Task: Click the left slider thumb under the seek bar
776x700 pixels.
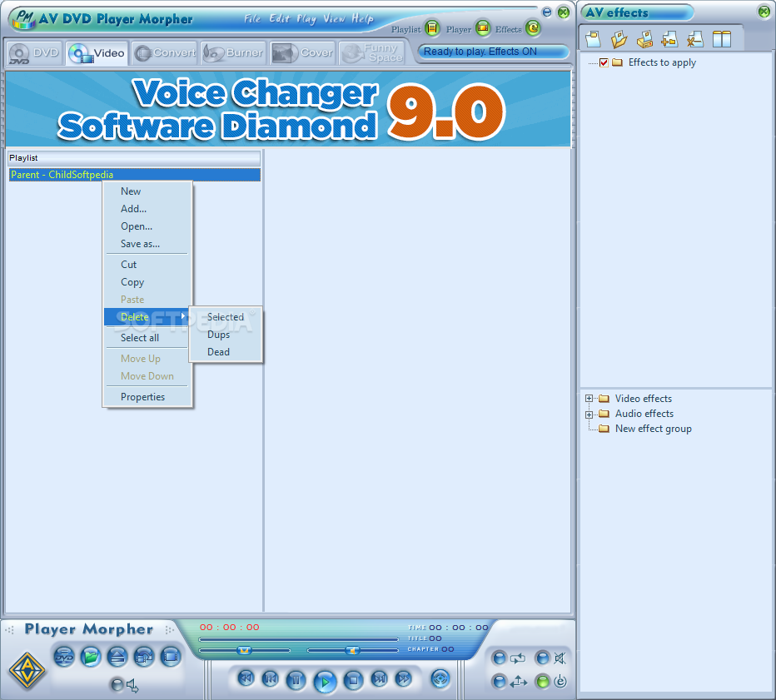Action: click(x=244, y=651)
